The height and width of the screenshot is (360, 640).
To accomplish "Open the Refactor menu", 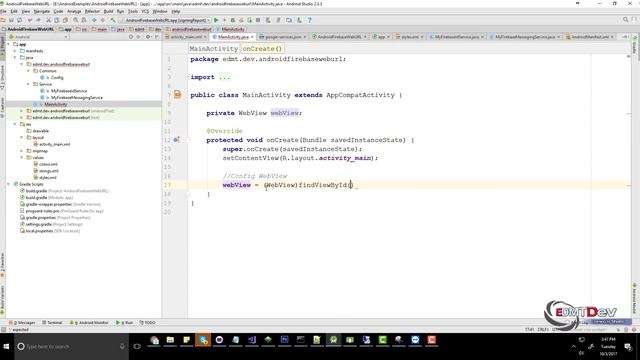I will point(92,11).
